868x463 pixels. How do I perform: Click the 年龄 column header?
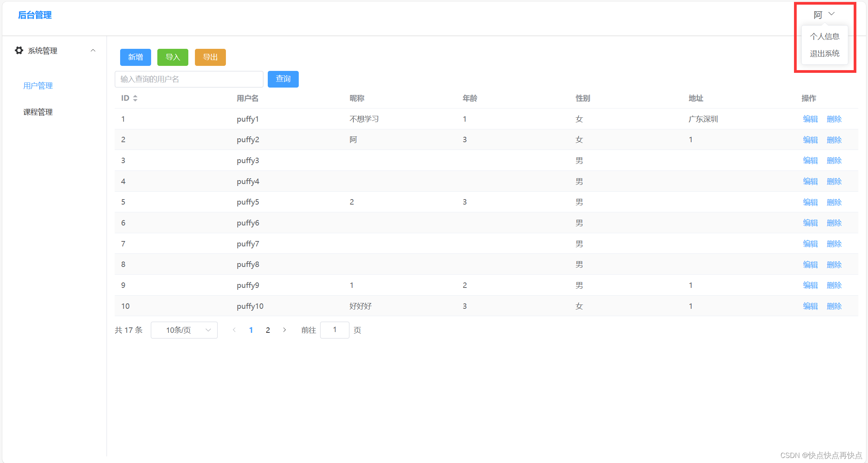point(470,98)
